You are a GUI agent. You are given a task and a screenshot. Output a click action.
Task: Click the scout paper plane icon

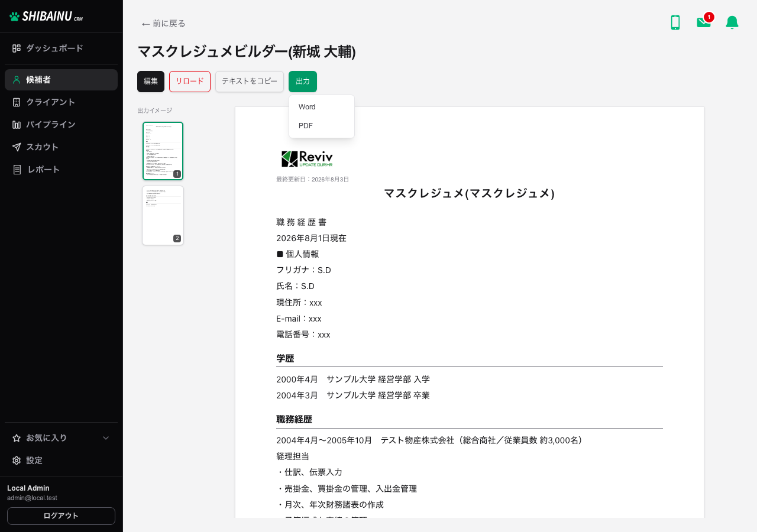17,147
